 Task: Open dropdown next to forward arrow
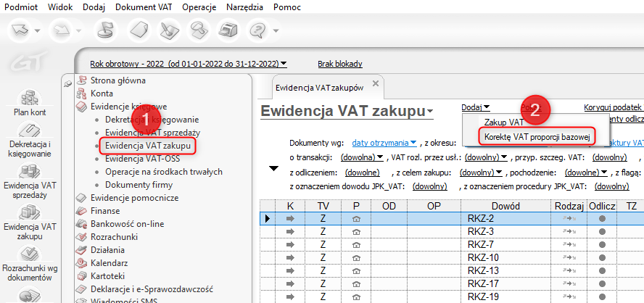[78, 30]
